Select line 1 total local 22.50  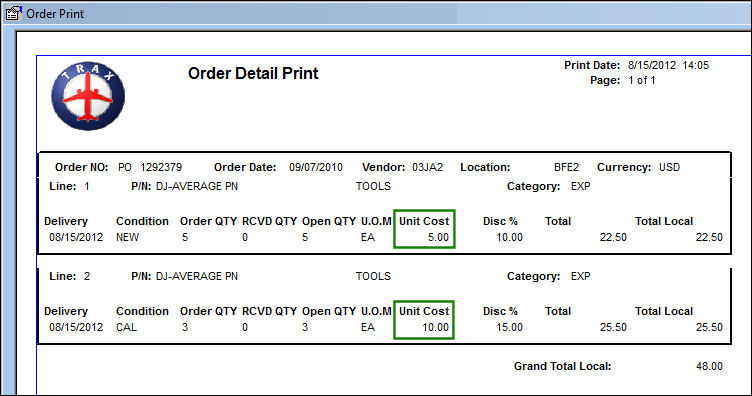[709, 237]
